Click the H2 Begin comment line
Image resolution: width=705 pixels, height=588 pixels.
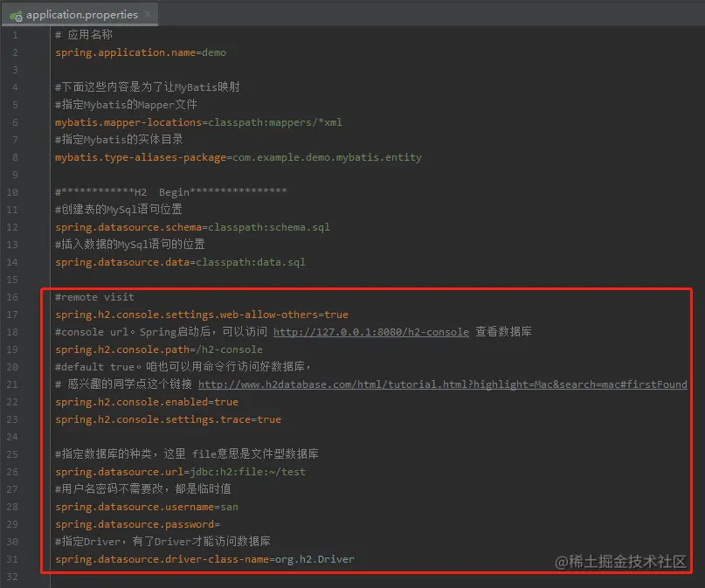(x=171, y=192)
